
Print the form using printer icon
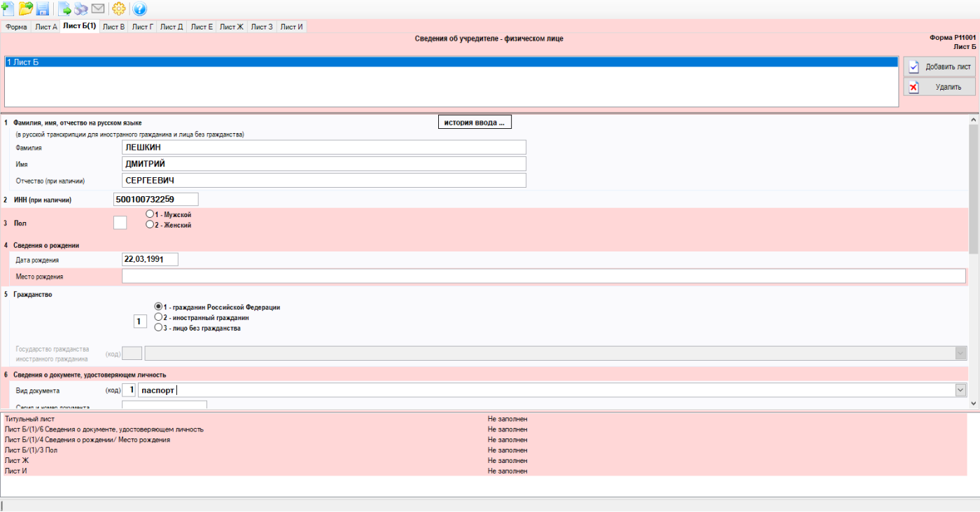81,9
